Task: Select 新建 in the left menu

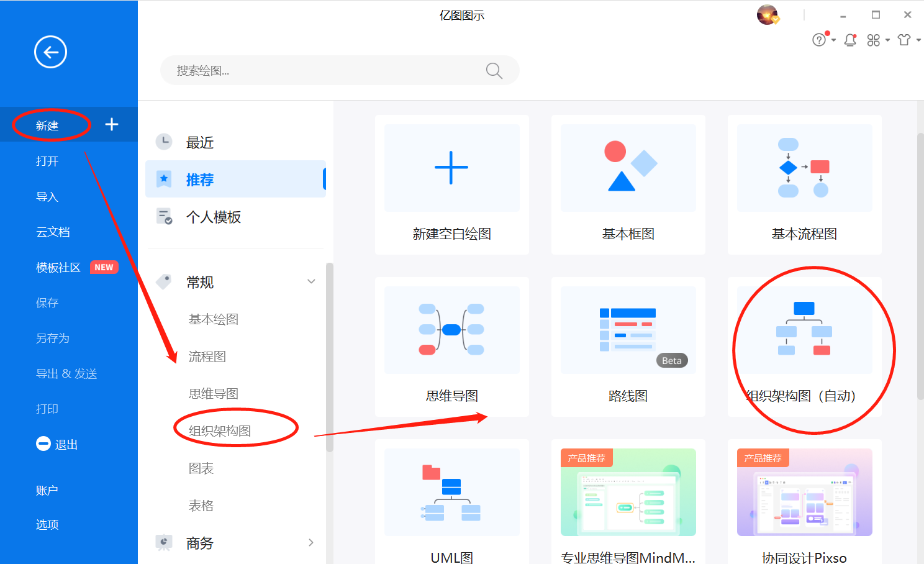Action: coord(47,125)
